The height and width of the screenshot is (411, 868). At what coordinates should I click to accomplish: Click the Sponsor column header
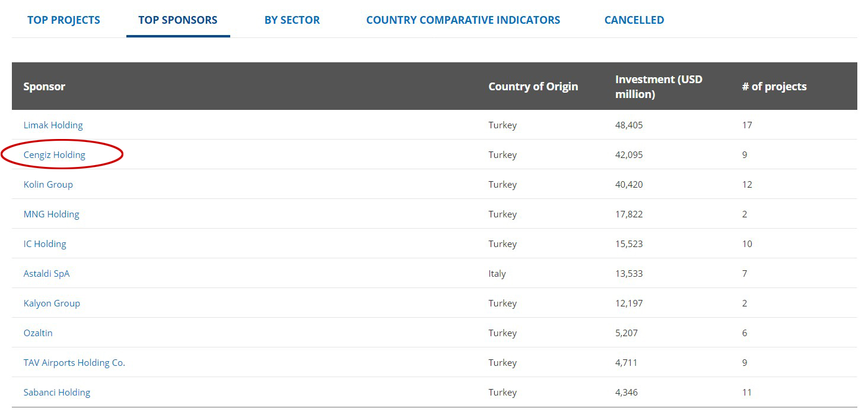44,87
